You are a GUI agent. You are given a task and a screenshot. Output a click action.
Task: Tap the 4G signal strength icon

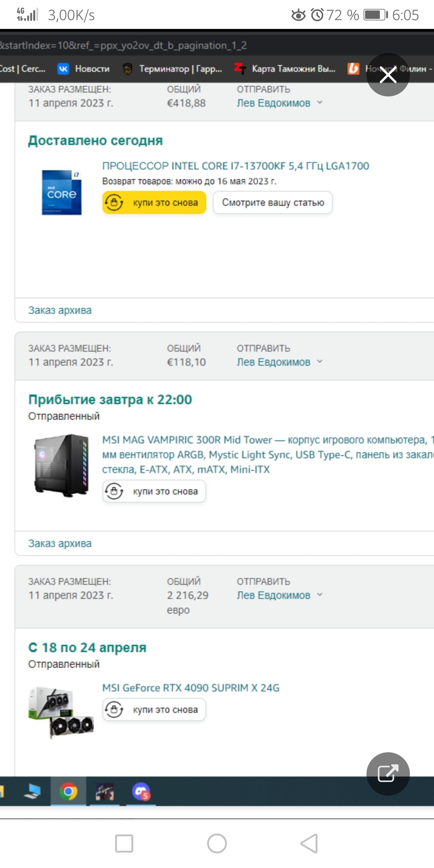pyautogui.click(x=27, y=14)
